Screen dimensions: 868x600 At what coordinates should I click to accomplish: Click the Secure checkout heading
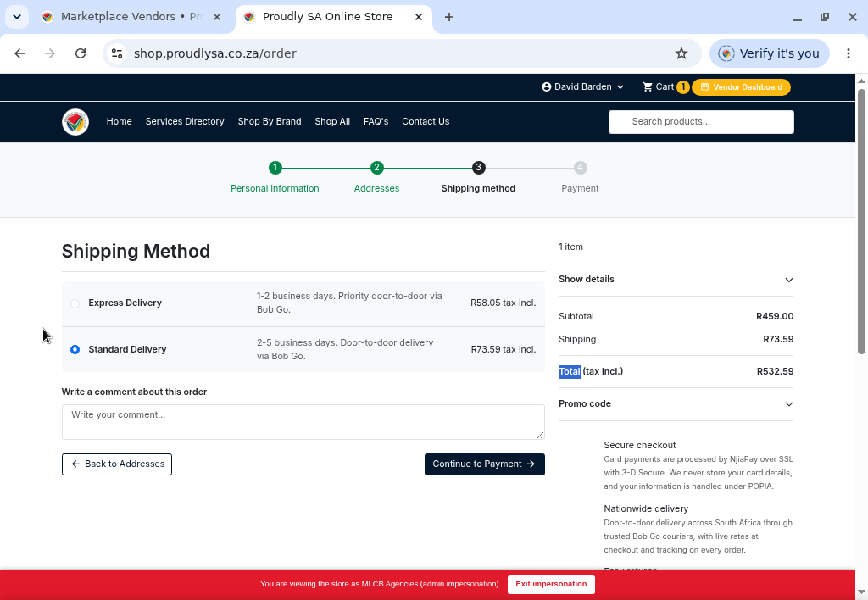coord(639,445)
